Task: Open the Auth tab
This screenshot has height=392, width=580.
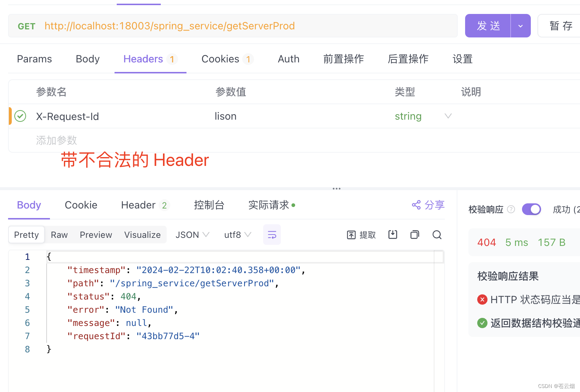Action: (289, 59)
